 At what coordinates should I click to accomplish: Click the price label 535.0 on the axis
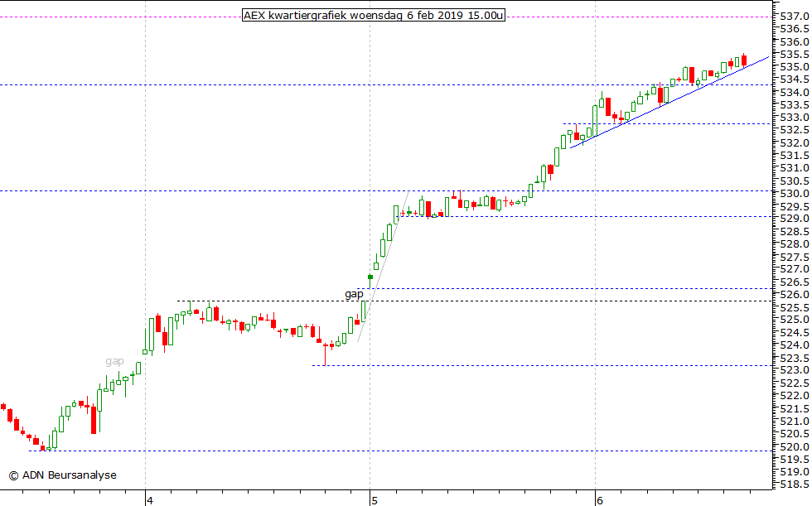point(795,67)
